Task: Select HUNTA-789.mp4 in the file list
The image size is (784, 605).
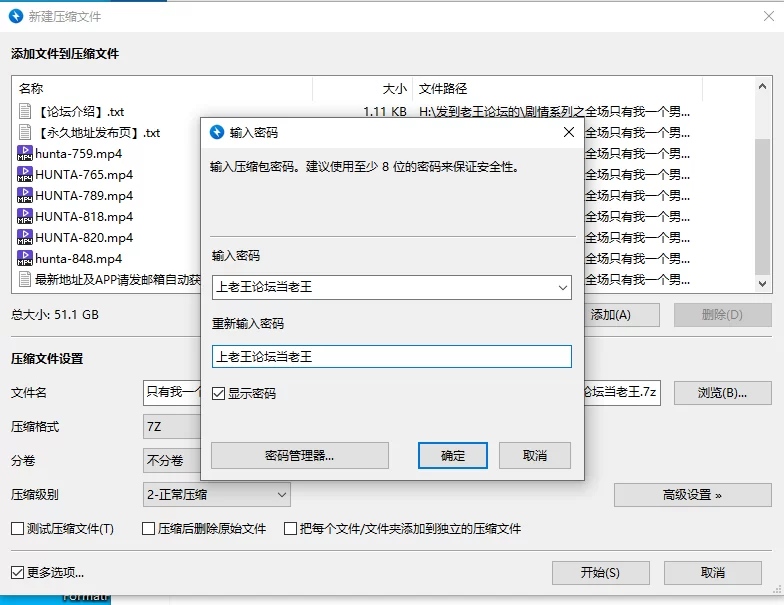Action: pyautogui.click(x=84, y=196)
